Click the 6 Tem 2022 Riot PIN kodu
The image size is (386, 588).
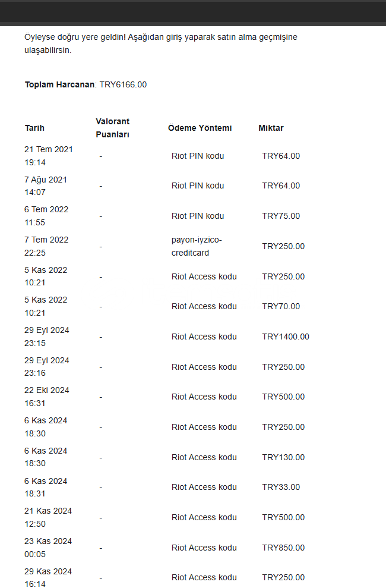[x=198, y=216]
